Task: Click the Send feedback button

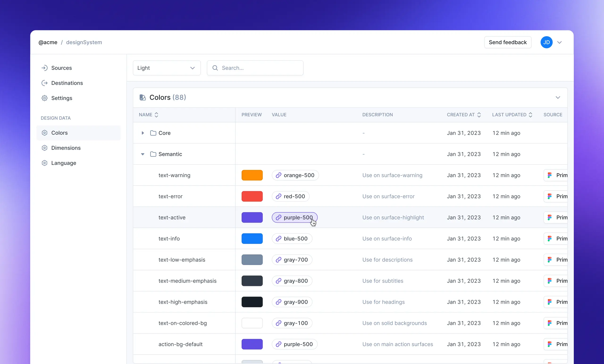Action: point(508,42)
